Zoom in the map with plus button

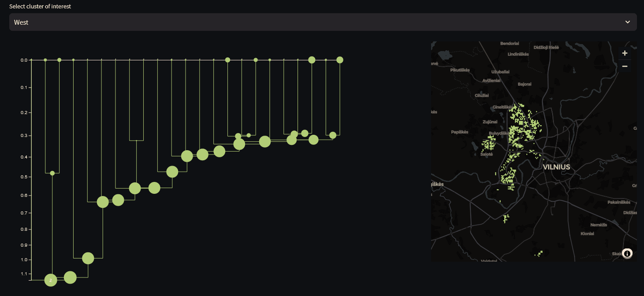(625, 53)
